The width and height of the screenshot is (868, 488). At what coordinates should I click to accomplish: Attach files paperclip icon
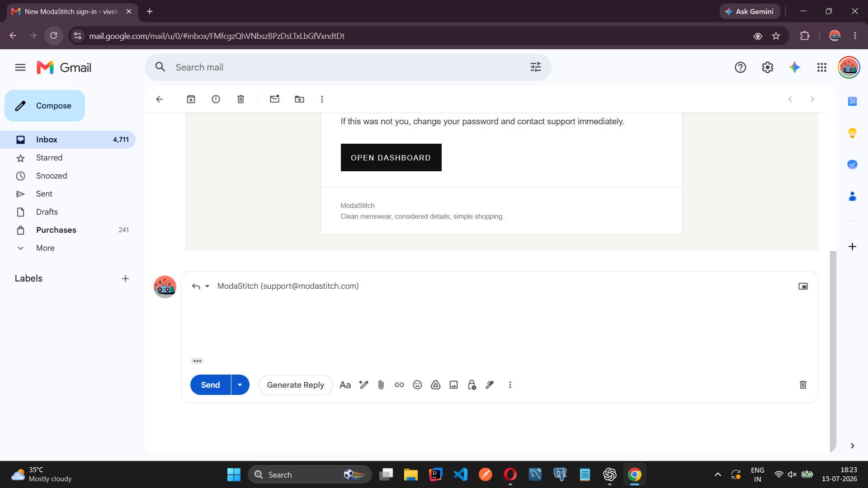(381, 385)
